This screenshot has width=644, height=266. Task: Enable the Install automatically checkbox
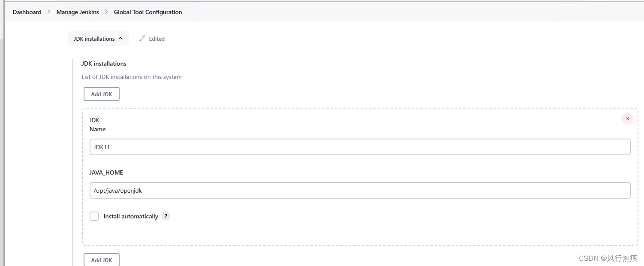tap(94, 216)
